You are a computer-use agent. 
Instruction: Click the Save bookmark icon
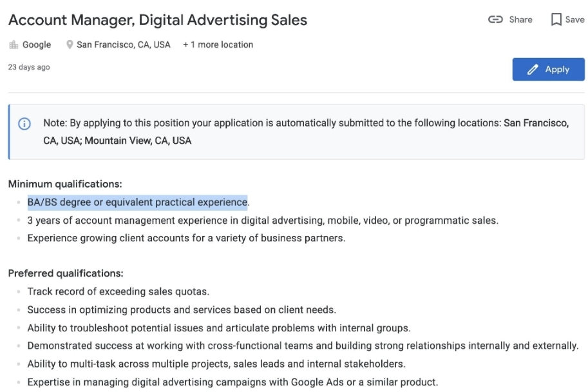(x=556, y=19)
